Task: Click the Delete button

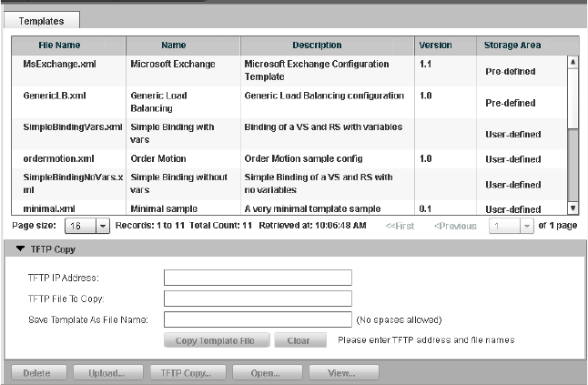Action: [x=39, y=372]
